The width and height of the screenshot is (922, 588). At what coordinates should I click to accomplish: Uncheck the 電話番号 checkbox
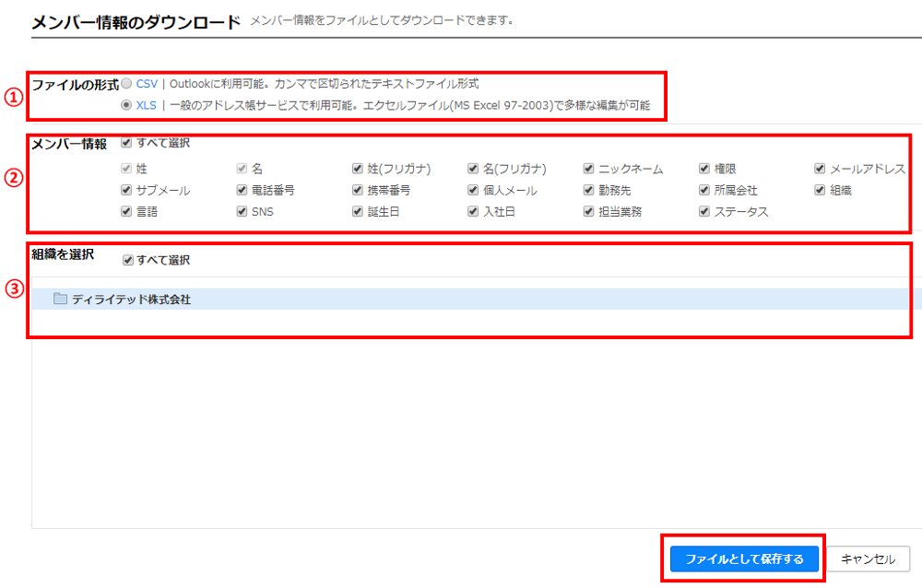[242, 191]
